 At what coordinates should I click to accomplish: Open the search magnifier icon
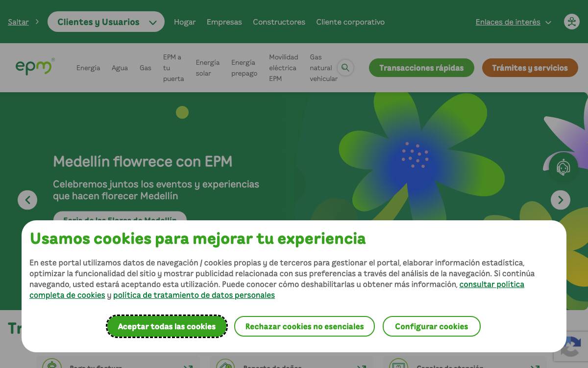[x=345, y=68]
